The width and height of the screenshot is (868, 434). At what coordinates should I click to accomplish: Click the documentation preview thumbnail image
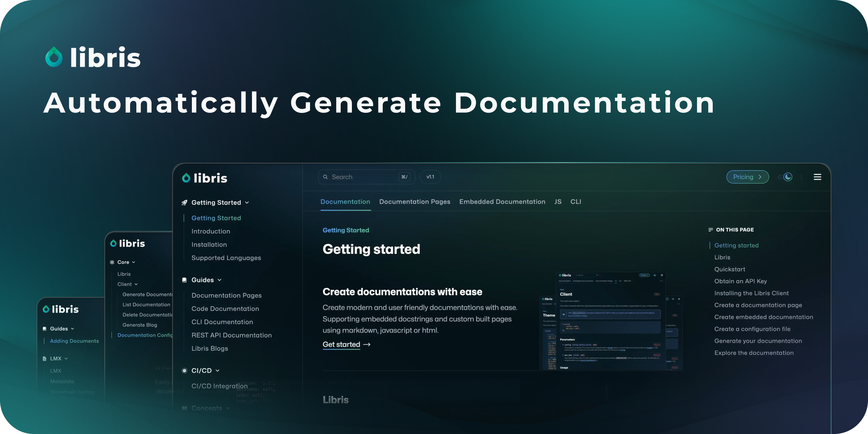coord(610,320)
